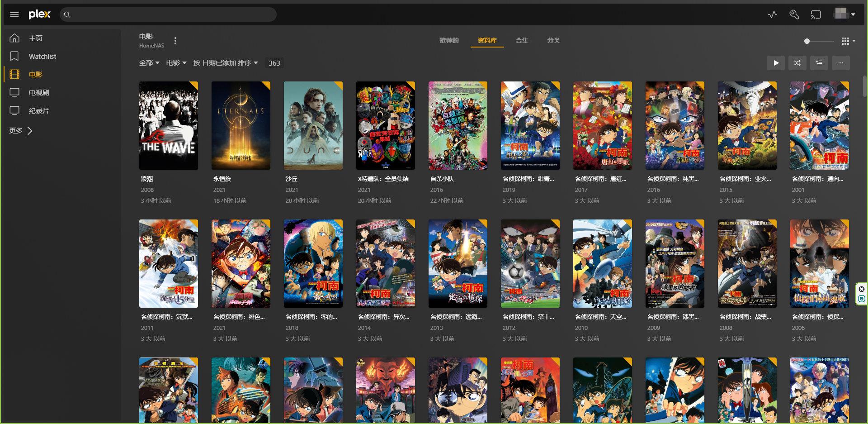Click the 浪潮 title link
Image resolution: width=868 pixels, height=424 pixels.
click(147, 179)
